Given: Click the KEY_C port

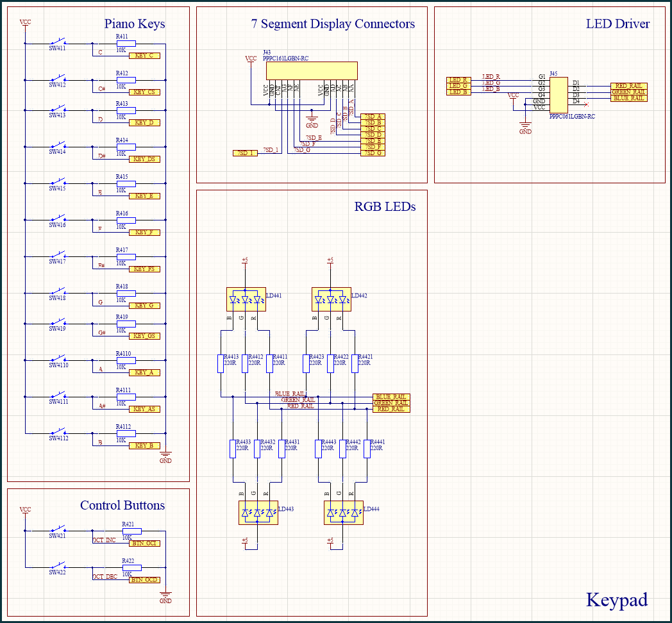Looking at the screenshot, I should (x=144, y=55).
